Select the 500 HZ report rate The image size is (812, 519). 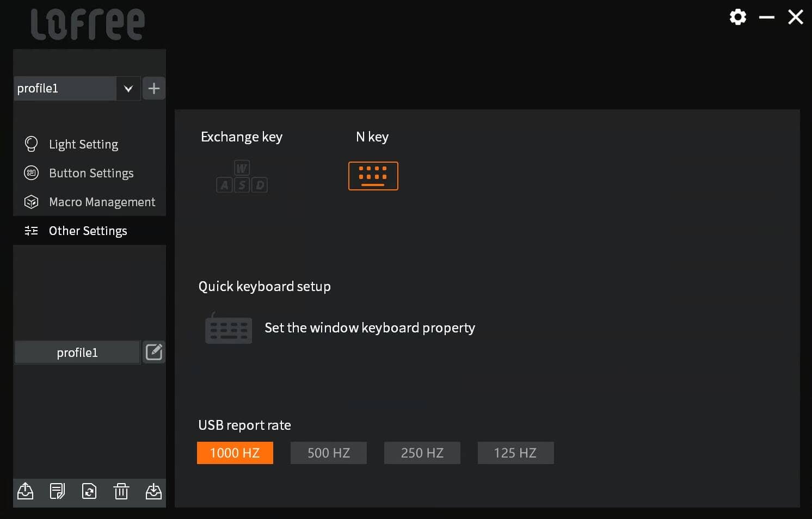click(x=329, y=453)
